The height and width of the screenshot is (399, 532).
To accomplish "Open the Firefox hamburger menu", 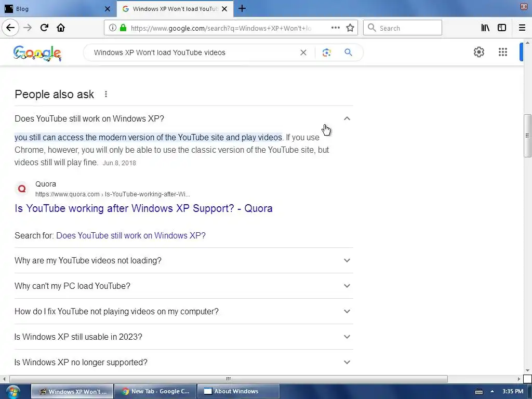I will pyautogui.click(x=522, y=28).
